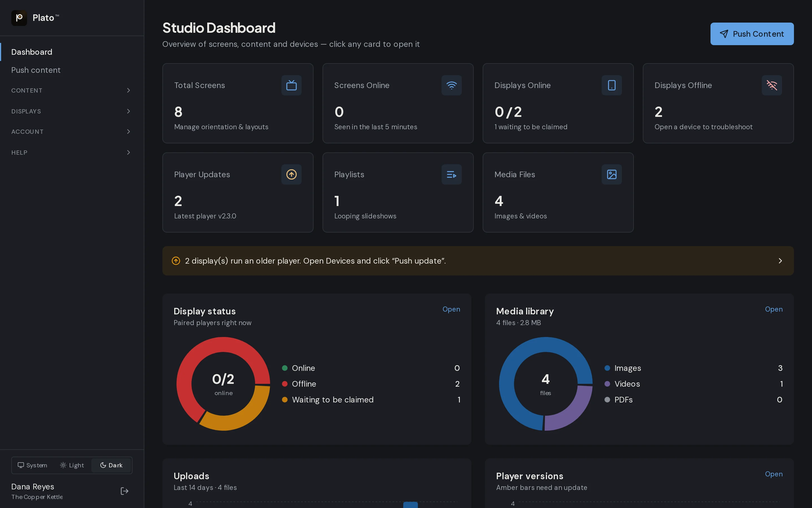The height and width of the screenshot is (508, 812).
Task: Click 'Looping slideshows' text in Playlists card
Action: pyautogui.click(x=365, y=216)
